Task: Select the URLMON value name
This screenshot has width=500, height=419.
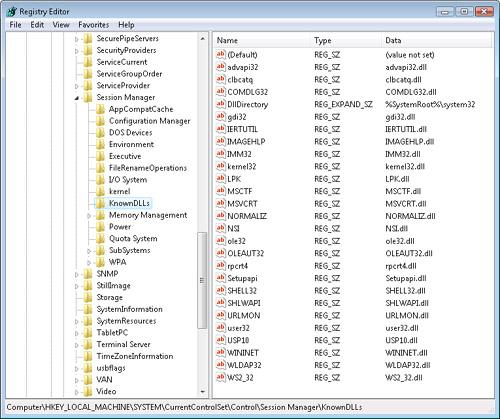Action: click(244, 315)
